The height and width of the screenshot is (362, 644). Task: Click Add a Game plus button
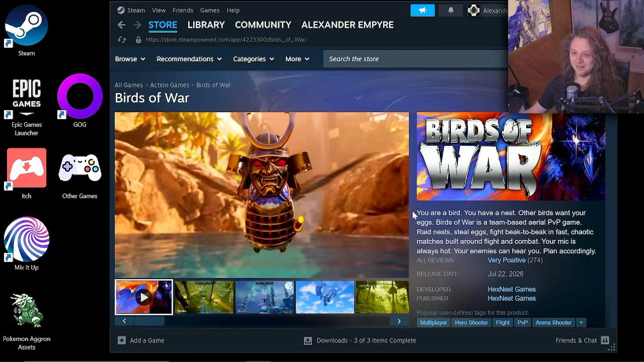point(122,340)
